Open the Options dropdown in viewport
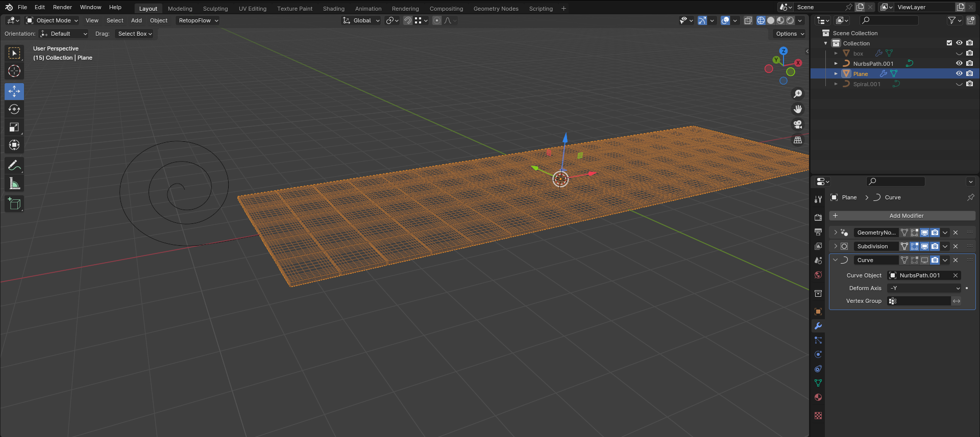 click(x=790, y=34)
